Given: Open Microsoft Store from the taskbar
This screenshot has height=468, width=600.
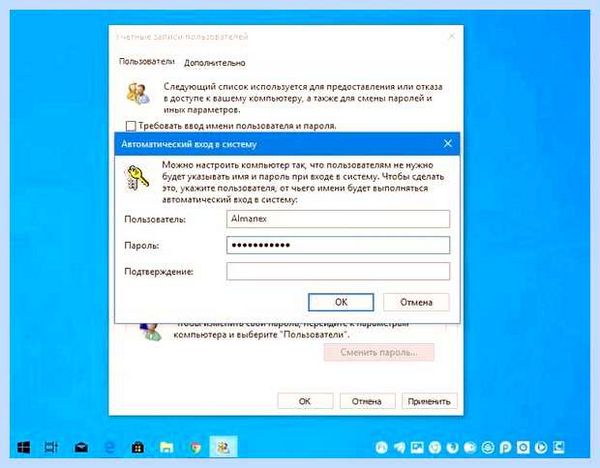Looking at the screenshot, I should (x=138, y=447).
